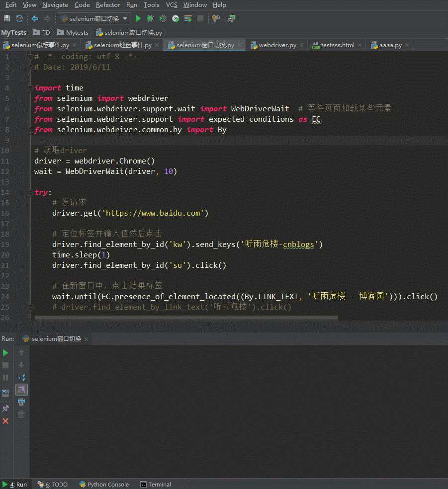This screenshot has height=489, width=448.
Task: Toggle the Pin Tab icon
Action: point(5,408)
